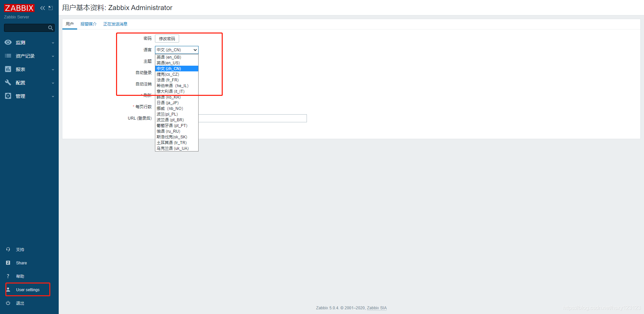Screen dimensions: 644x314
Task: Expand the 资产记录 menu chevron
Action: pyautogui.click(x=53, y=56)
